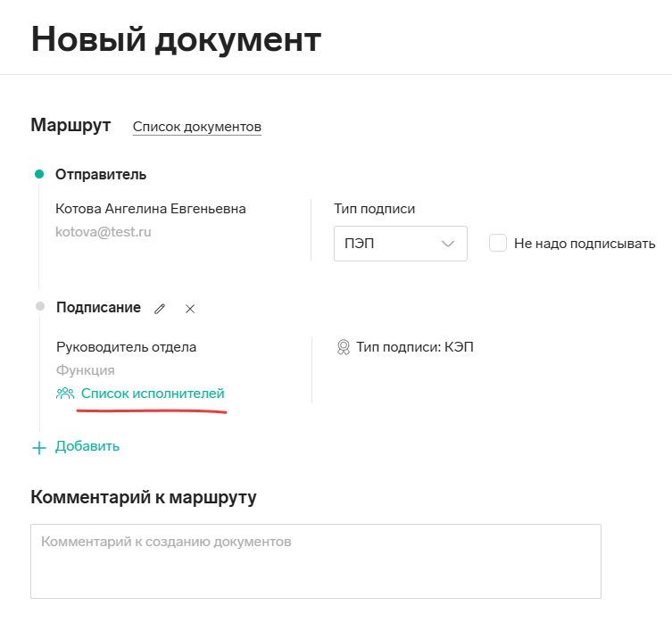Switch to Список документов tab
This screenshot has width=672, height=622.
click(x=197, y=127)
